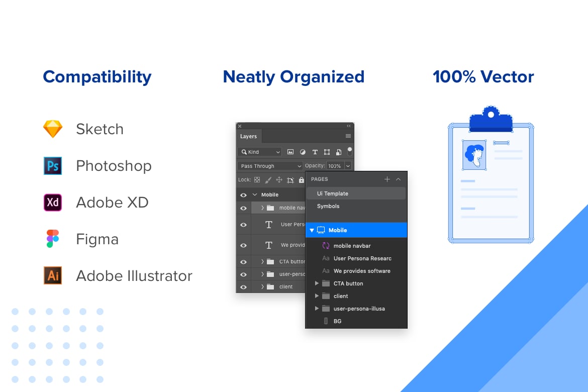The width and height of the screenshot is (588, 392).
Task: Hide the We provid text layer eye
Action: click(243, 245)
